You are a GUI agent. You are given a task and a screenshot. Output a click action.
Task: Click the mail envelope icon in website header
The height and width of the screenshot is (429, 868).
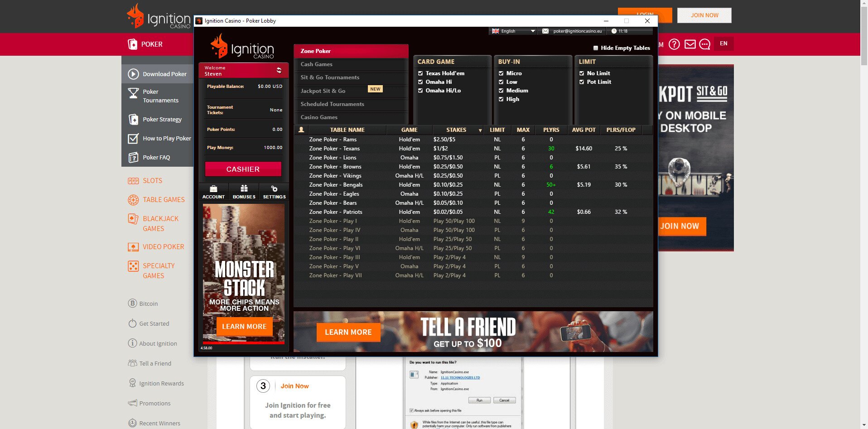point(690,44)
